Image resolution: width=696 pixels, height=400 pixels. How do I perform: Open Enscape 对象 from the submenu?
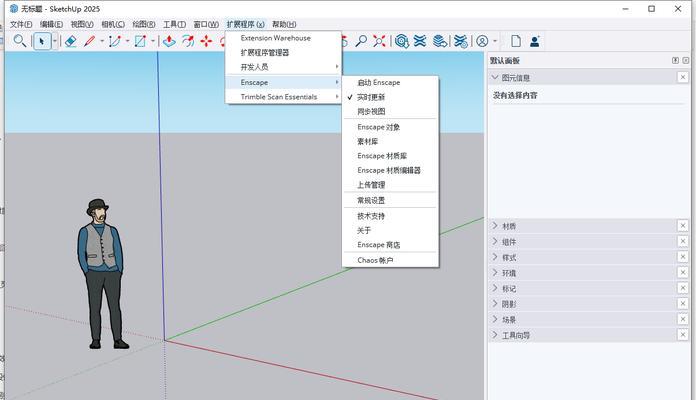point(390,127)
